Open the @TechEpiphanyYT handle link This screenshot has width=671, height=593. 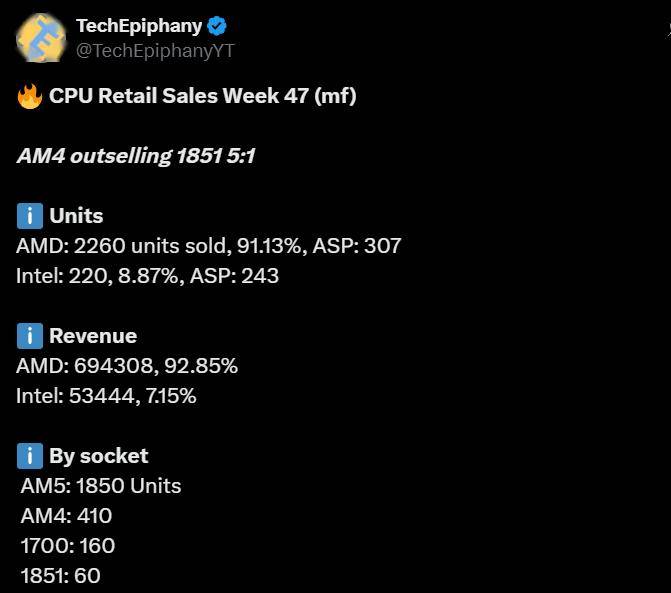click(155, 50)
